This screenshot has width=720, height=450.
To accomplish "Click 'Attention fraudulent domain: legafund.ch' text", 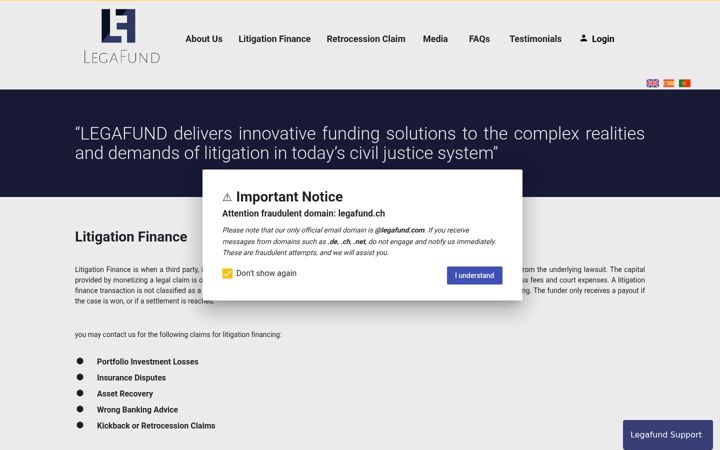I will coord(304,214).
